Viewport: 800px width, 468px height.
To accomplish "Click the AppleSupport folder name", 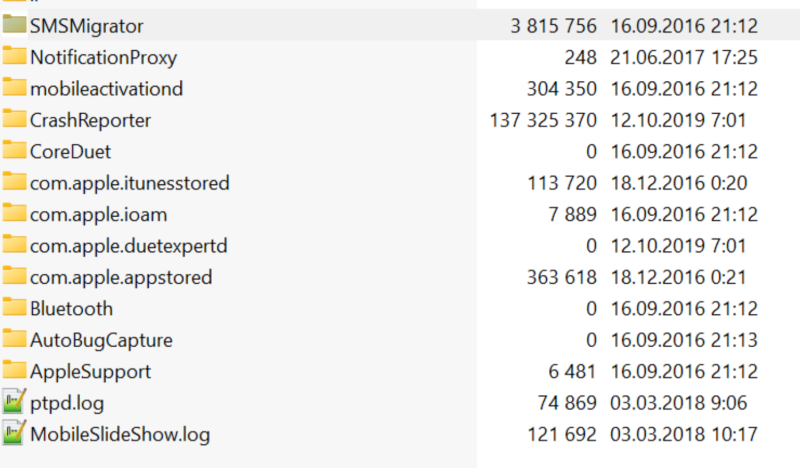I will [x=90, y=372].
